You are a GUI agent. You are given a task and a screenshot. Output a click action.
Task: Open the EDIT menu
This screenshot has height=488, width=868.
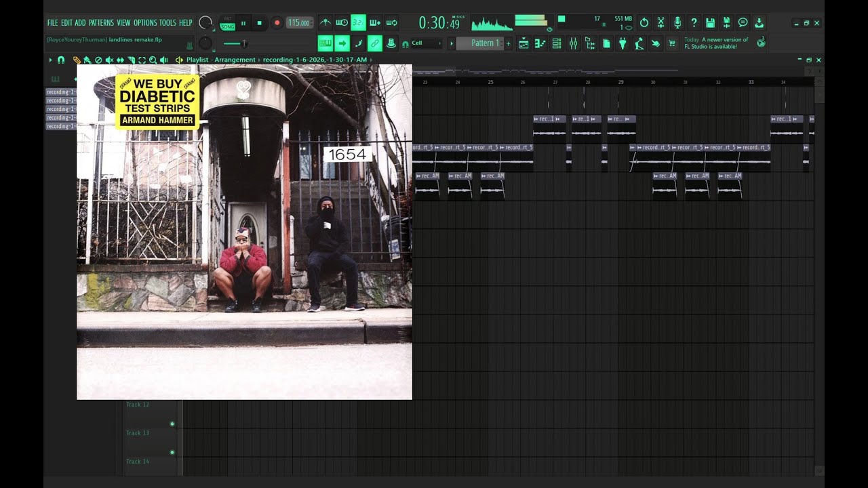pyautogui.click(x=66, y=23)
